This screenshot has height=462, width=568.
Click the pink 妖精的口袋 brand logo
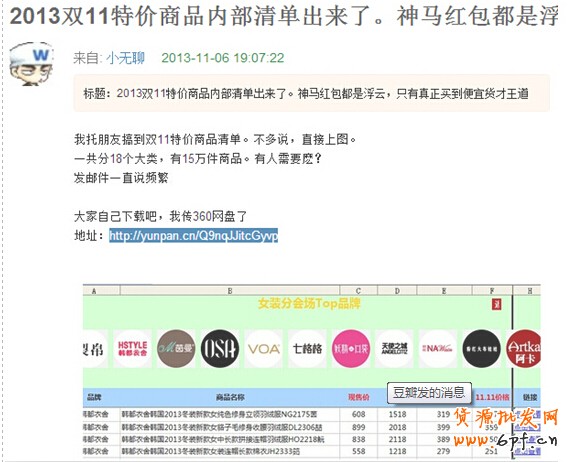pyautogui.click(x=351, y=349)
